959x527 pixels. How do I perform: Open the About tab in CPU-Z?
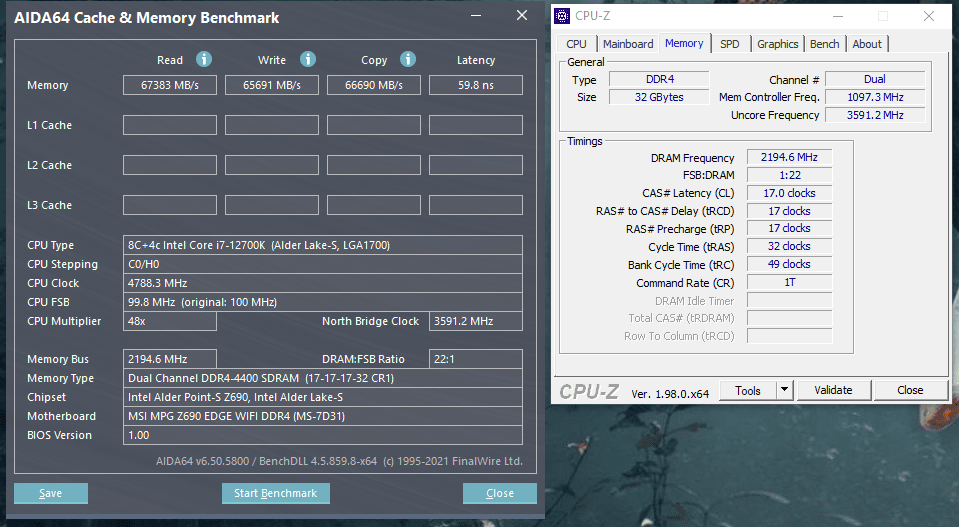click(867, 44)
